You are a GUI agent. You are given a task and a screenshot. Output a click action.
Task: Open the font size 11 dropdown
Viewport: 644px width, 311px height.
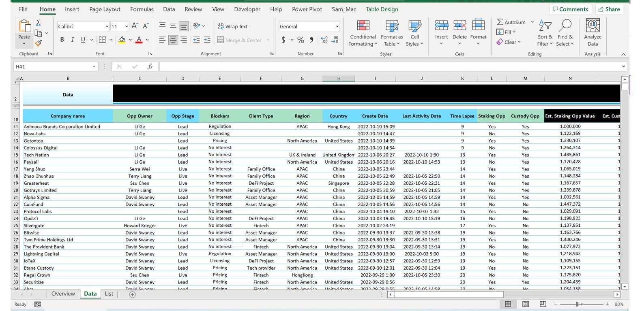click(127, 26)
